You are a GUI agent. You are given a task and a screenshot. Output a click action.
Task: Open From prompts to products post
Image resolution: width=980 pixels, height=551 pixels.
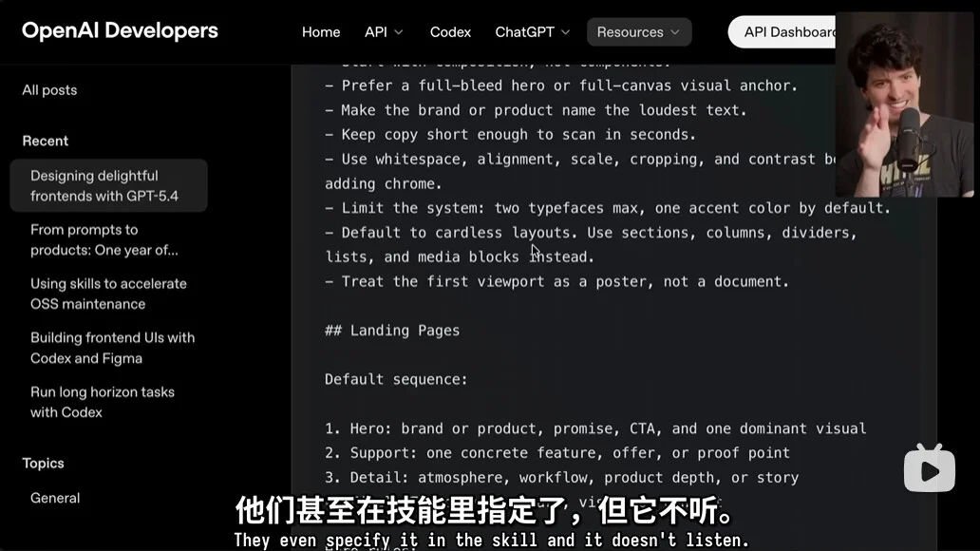pos(104,240)
